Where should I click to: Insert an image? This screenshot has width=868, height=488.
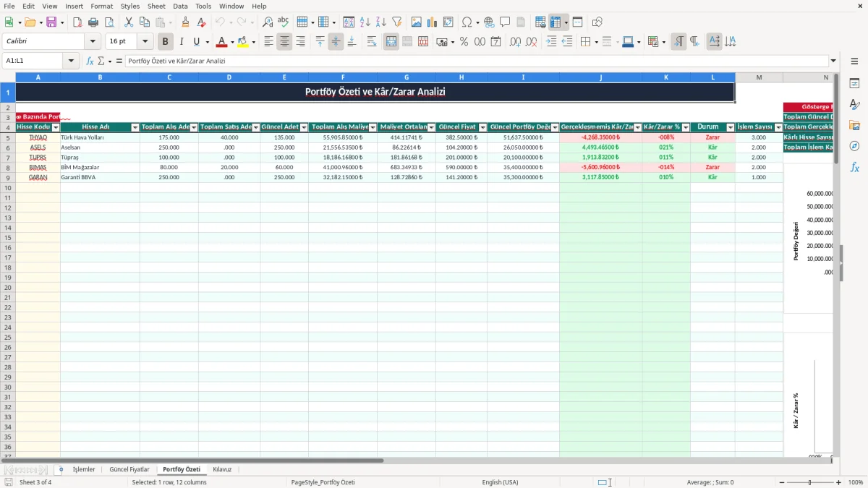pos(417,22)
